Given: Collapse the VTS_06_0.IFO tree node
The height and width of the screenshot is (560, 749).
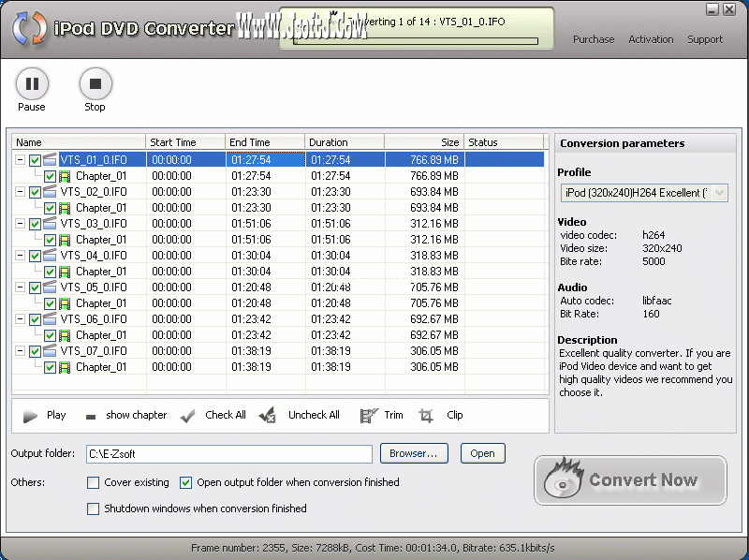Looking at the screenshot, I should click(20, 318).
